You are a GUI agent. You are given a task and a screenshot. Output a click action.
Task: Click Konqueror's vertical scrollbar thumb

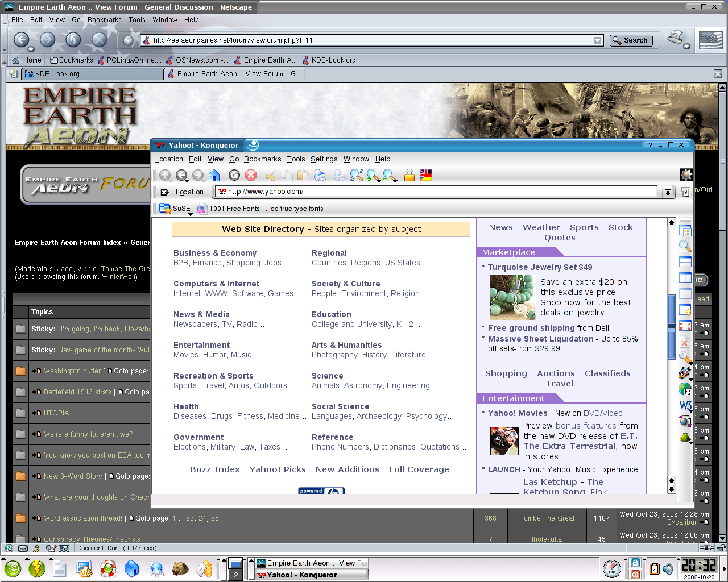click(671, 326)
